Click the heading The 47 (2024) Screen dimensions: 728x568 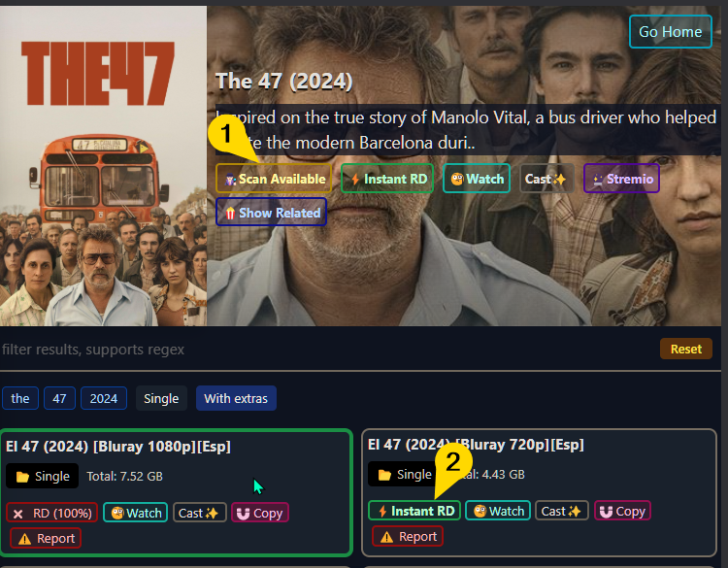(x=284, y=82)
